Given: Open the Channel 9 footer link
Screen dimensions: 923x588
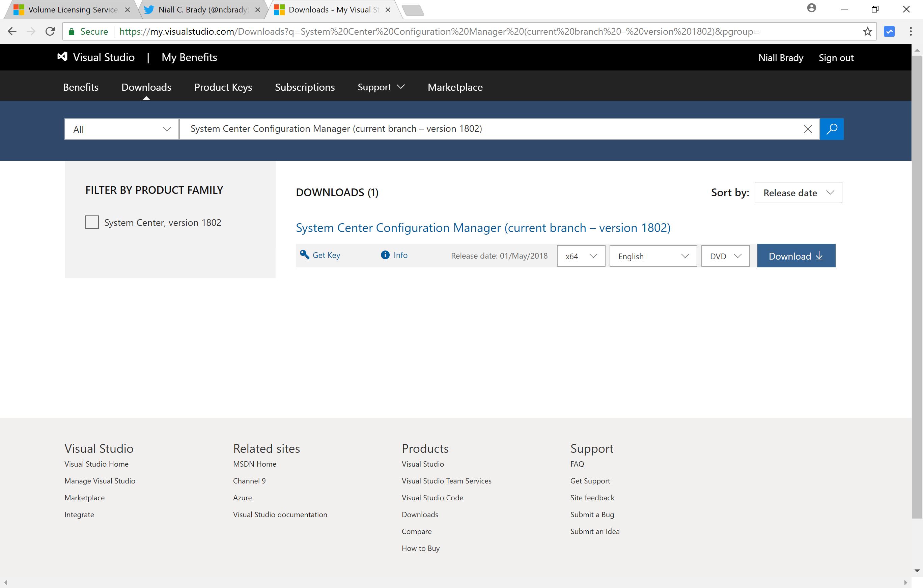Looking at the screenshot, I should point(249,480).
